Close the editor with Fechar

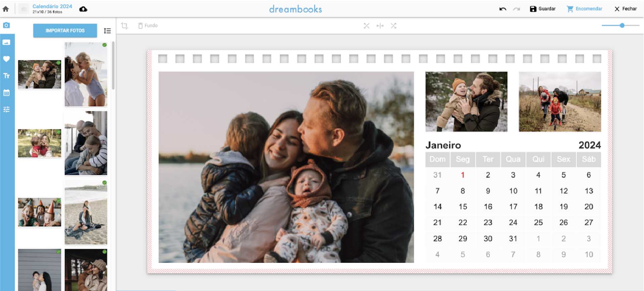625,9
